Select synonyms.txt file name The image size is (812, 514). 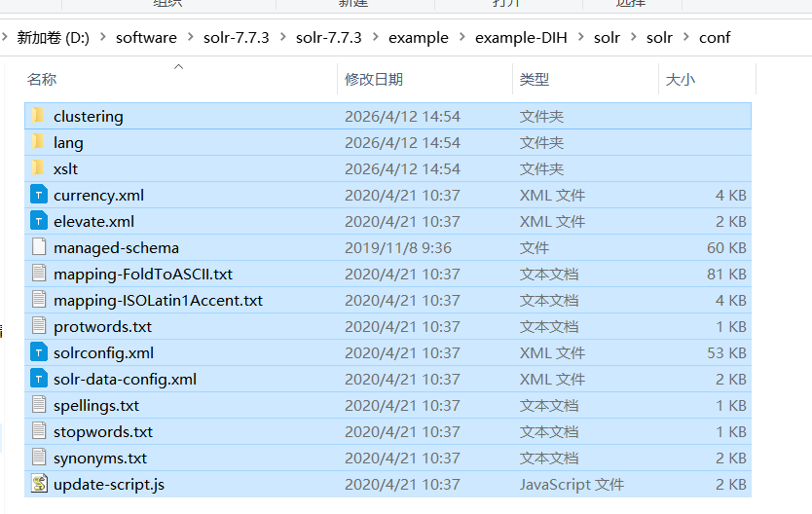(x=100, y=459)
